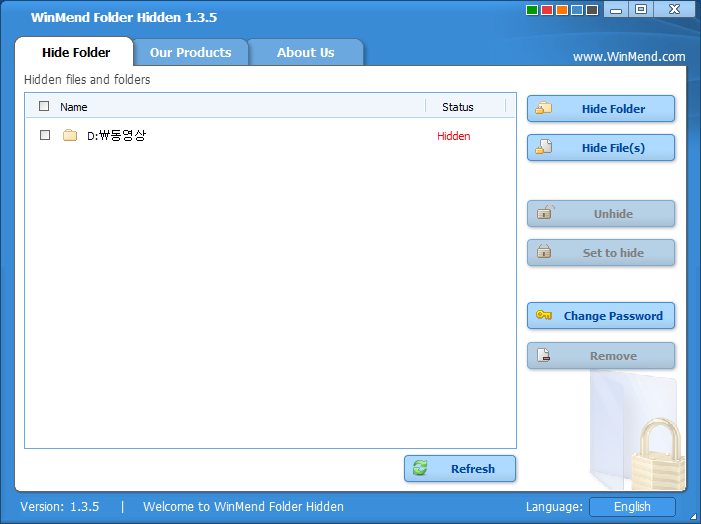
Task: Select the Hide Folder tab
Action: tap(76, 52)
